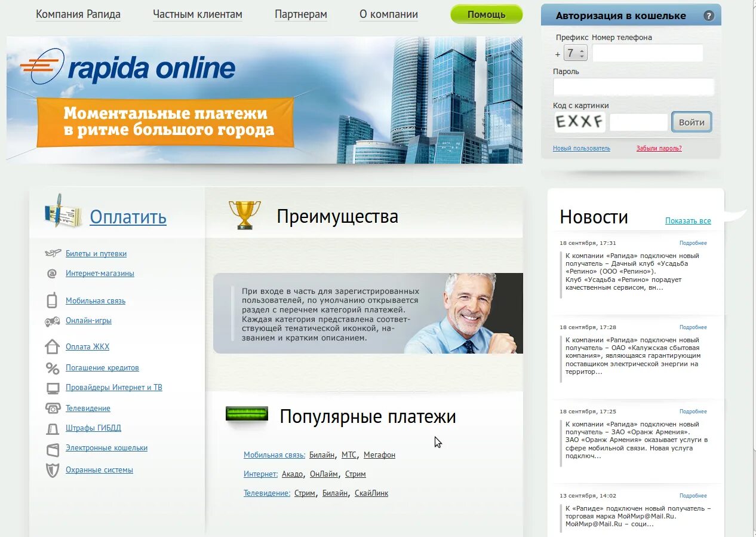Open Штрафы ГИБДД category
This screenshot has width=756, height=537.
click(93, 428)
